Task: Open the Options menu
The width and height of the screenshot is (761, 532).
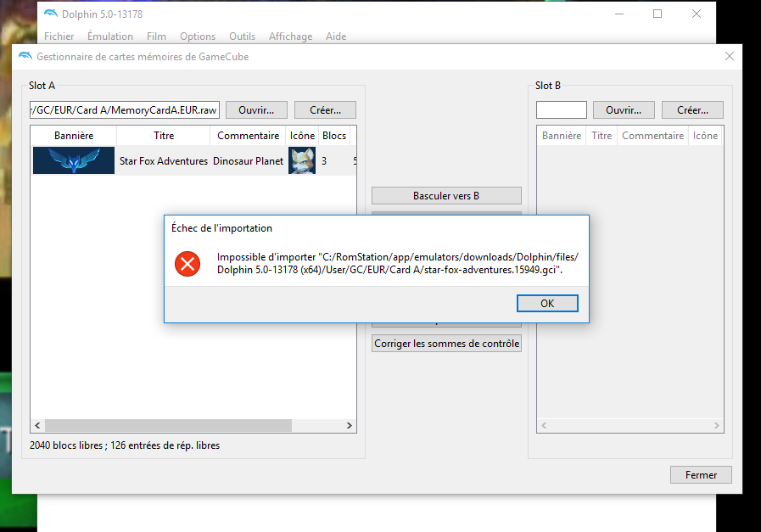Action: pos(198,36)
